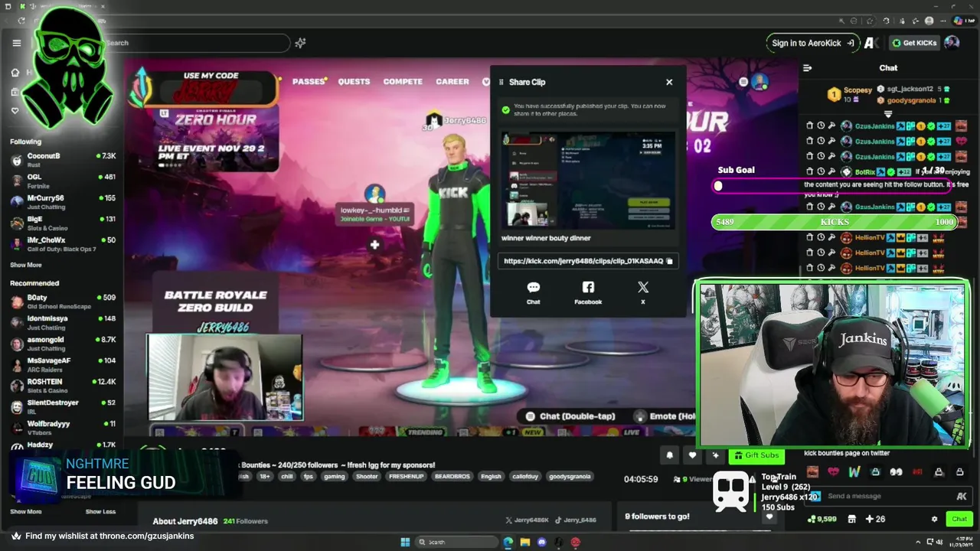The image size is (980, 551).
Task: Select the W emote in the chat bar
Action: tap(854, 472)
